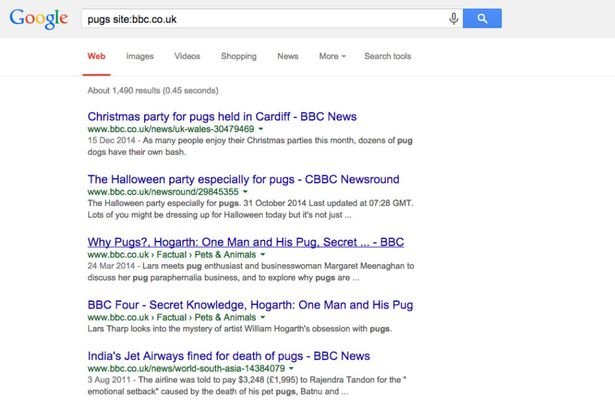
Task: Open the Videos tab
Action: point(187,57)
